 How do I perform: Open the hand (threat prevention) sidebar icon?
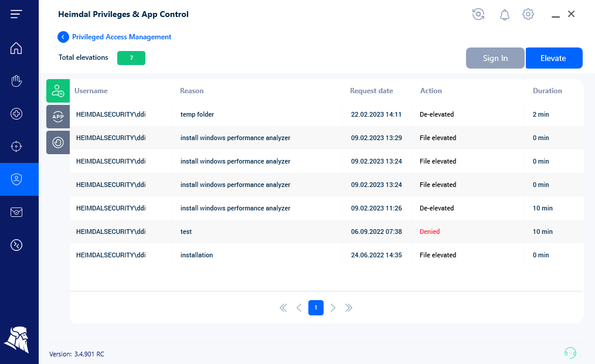tap(16, 81)
